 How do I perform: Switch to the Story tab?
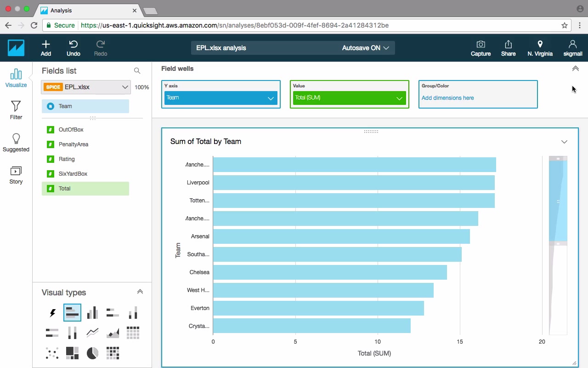pos(16,175)
